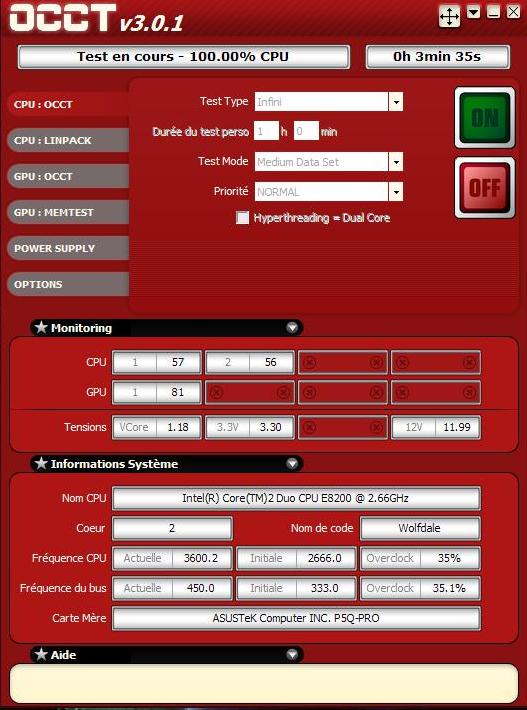This screenshot has width=527, height=710.
Task: Click the star icon beside Aide
Action: point(41,654)
